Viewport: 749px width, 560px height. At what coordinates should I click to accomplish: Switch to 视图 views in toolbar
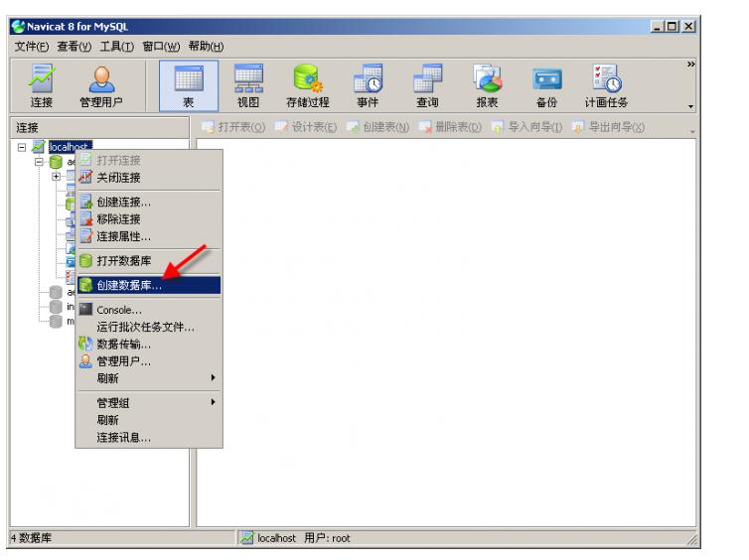click(x=248, y=86)
